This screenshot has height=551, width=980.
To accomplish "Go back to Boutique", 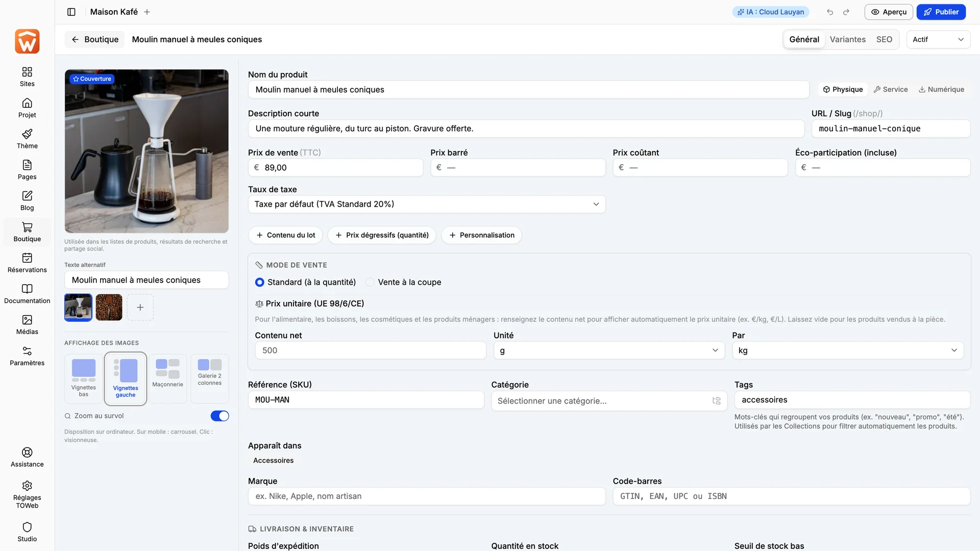I will pos(95,39).
